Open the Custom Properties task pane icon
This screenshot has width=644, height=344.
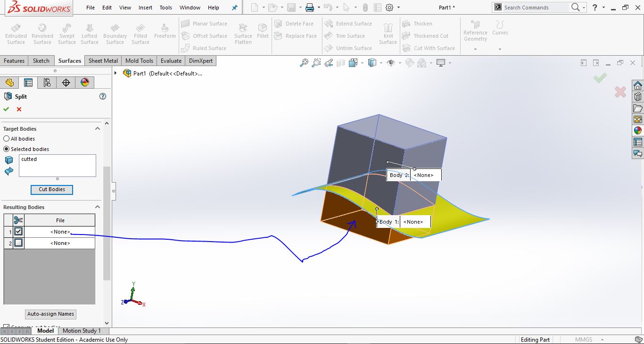tap(638, 142)
